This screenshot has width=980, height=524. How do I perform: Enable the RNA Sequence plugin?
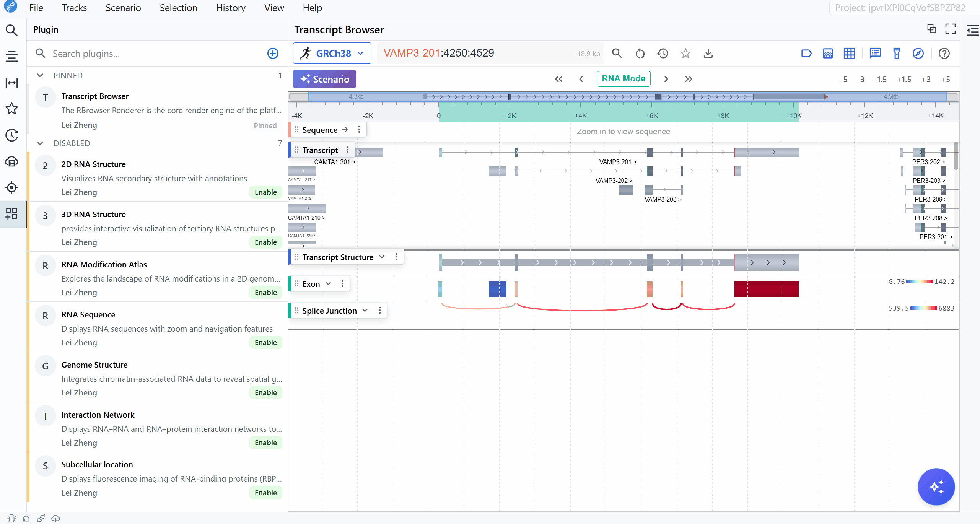266,342
